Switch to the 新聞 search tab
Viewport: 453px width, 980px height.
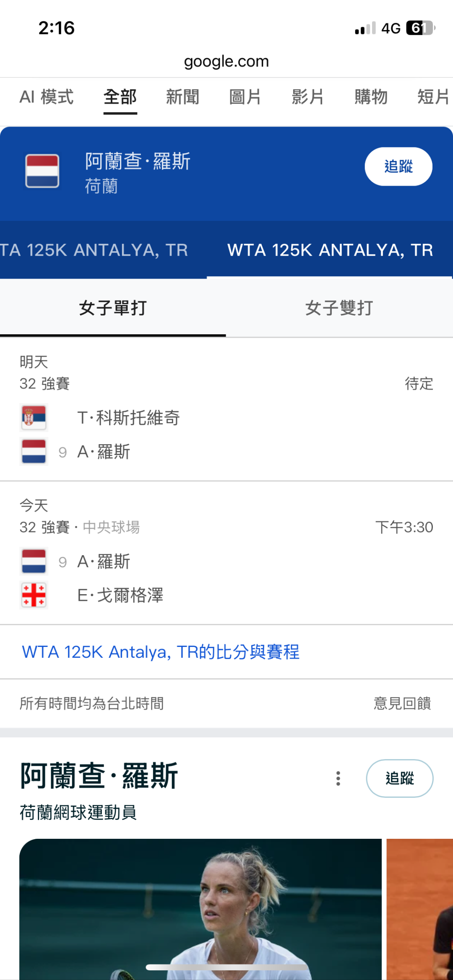[182, 97]
